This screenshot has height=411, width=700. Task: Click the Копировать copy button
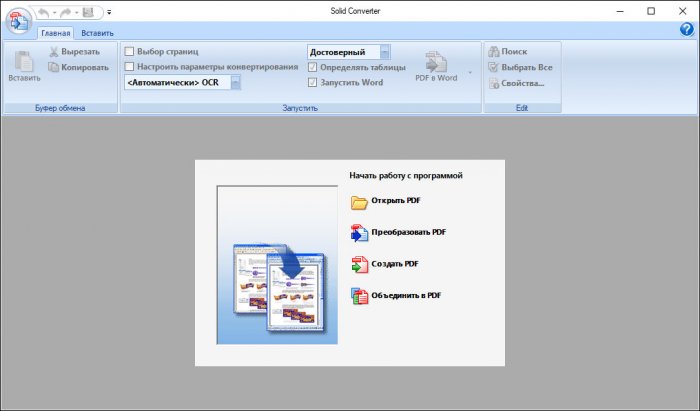[79, 67]
